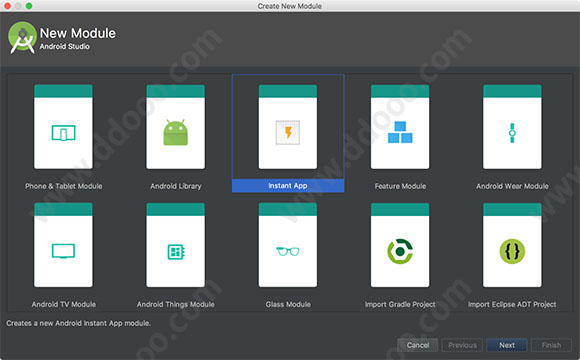The height and width of the screenshot is (360, 580).
Task: Choose the Import Eclipse ADT Project icon
Action: [512, 251]
